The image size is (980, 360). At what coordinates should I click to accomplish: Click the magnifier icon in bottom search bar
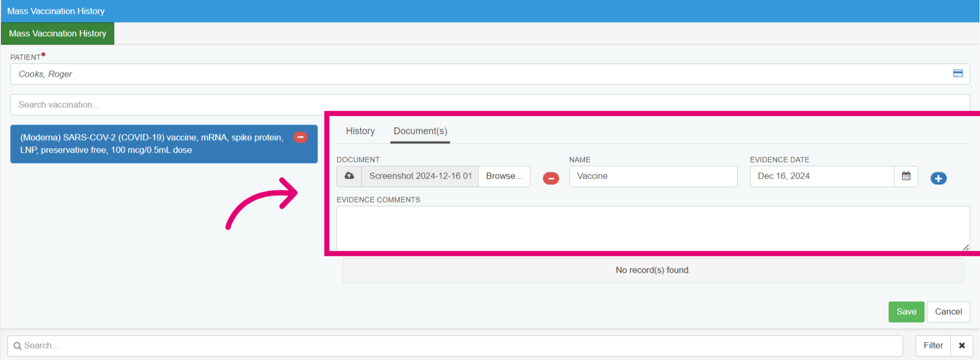[x=17, y=346]
